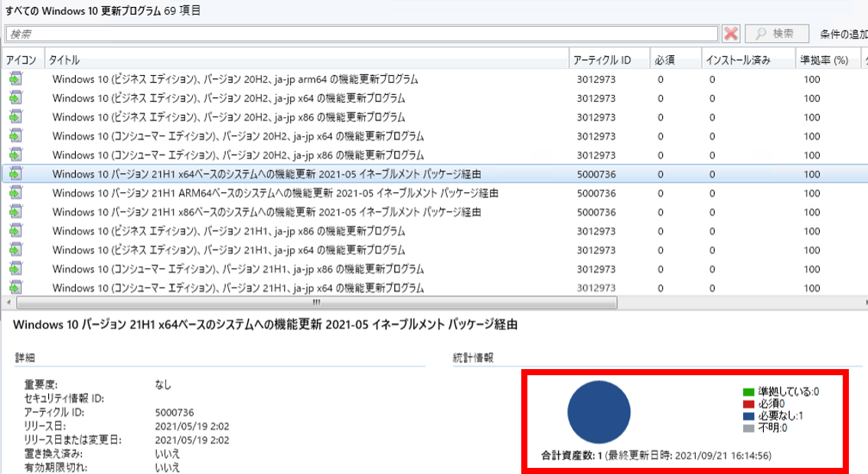Click update icon for the selected 21H1 x64 enablement row
The height and width of the screenshot is (474, 868).
[x=15, y=174]
